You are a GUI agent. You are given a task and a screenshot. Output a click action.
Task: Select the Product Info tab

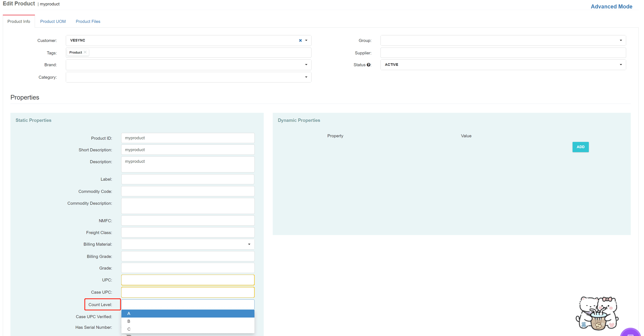(x=19, y=21)
